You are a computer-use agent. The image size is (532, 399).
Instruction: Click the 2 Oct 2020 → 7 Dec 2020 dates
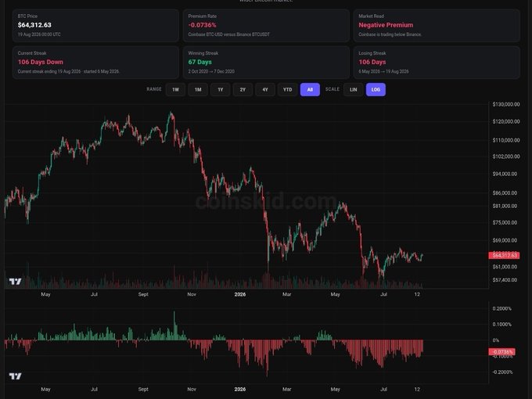(x=211, y=72)
